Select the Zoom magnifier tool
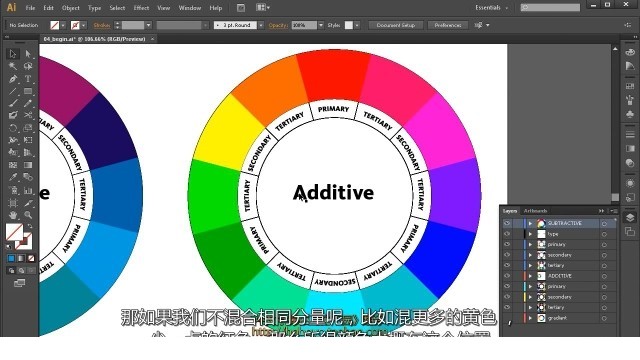 [28, 215]
